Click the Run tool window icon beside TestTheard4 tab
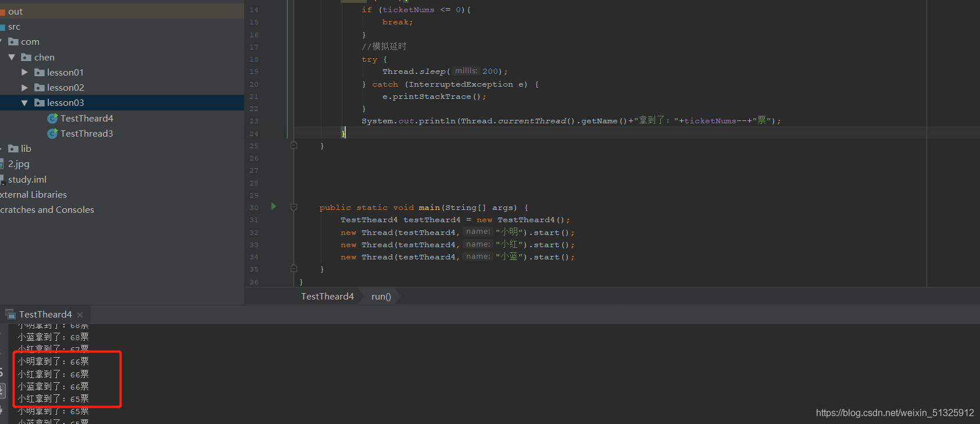 [x=10, y=315]
